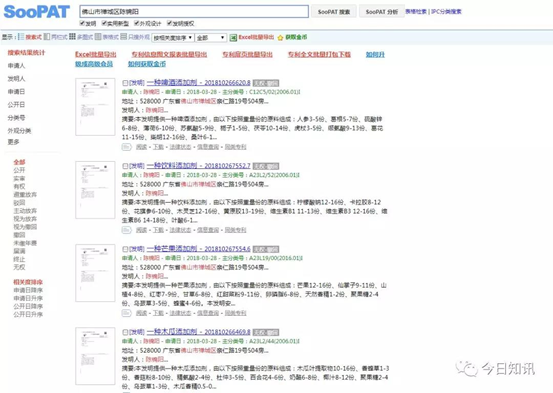553x393 pixels.
Task: Click status badge beside 201810267552.7 title
Action: pyautogui.click(x=266, y=166)
